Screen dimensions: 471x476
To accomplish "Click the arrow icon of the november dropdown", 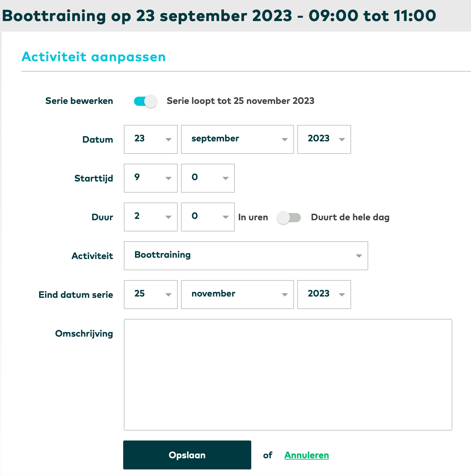I will click(x=284, y=295).
